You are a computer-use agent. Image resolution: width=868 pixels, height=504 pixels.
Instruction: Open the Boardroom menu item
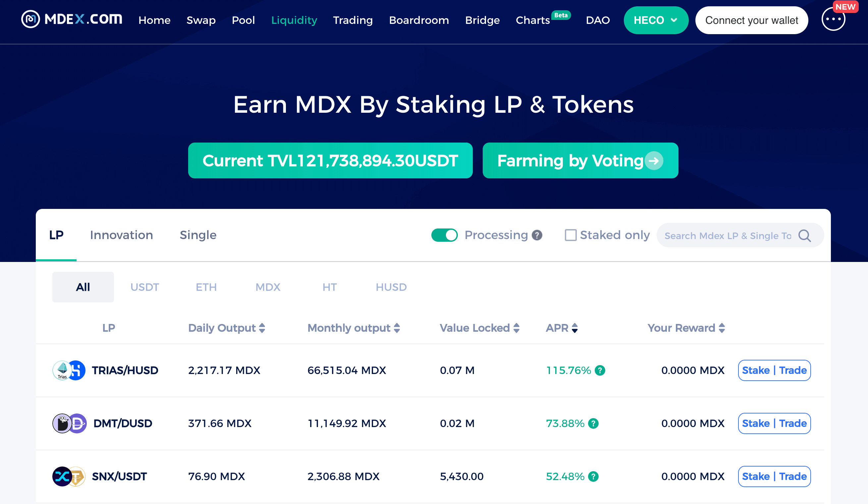tap(419, 20)
